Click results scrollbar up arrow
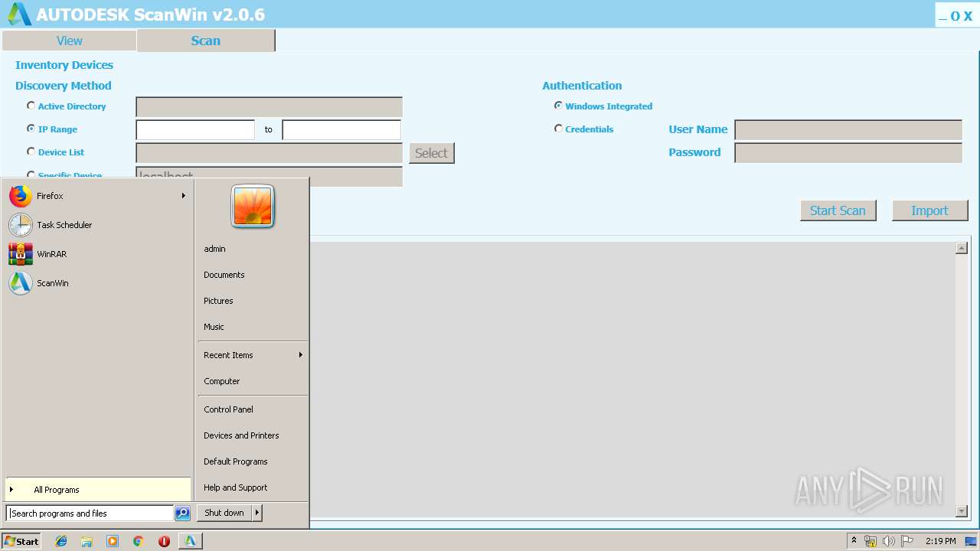Screen dimensions: 980x551 [962, 248]
